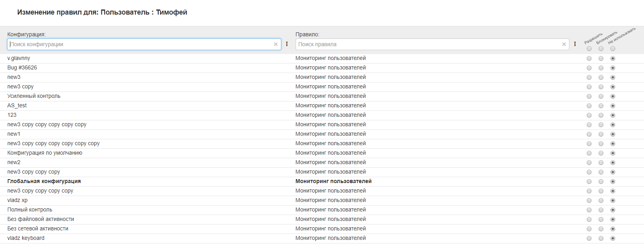The image size is (644, 245).
Task: Block rule for Усиленный контроль
Action: pos(601,96)
